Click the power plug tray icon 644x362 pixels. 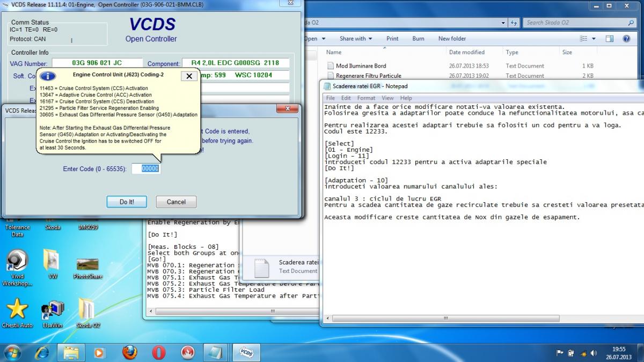[571, 353]
